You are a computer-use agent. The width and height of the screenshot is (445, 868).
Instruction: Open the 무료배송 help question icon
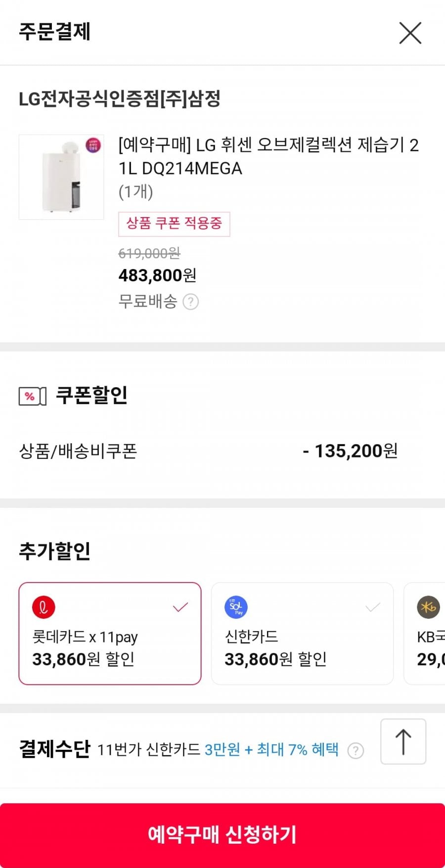click(x=190, y=302)
